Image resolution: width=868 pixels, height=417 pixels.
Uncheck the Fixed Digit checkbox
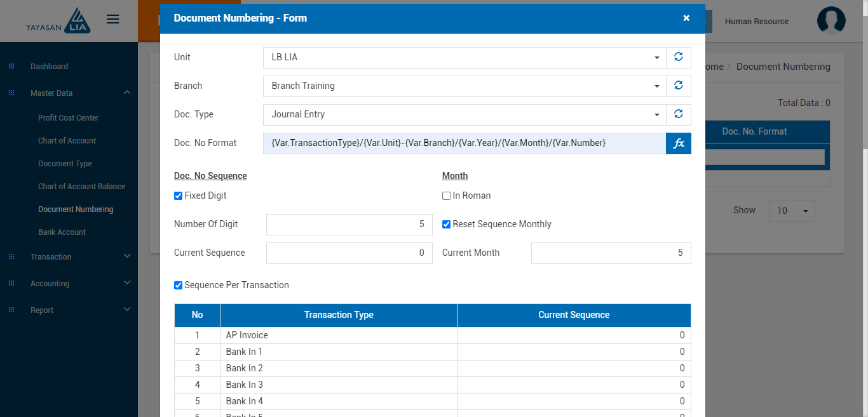point(179,196)
